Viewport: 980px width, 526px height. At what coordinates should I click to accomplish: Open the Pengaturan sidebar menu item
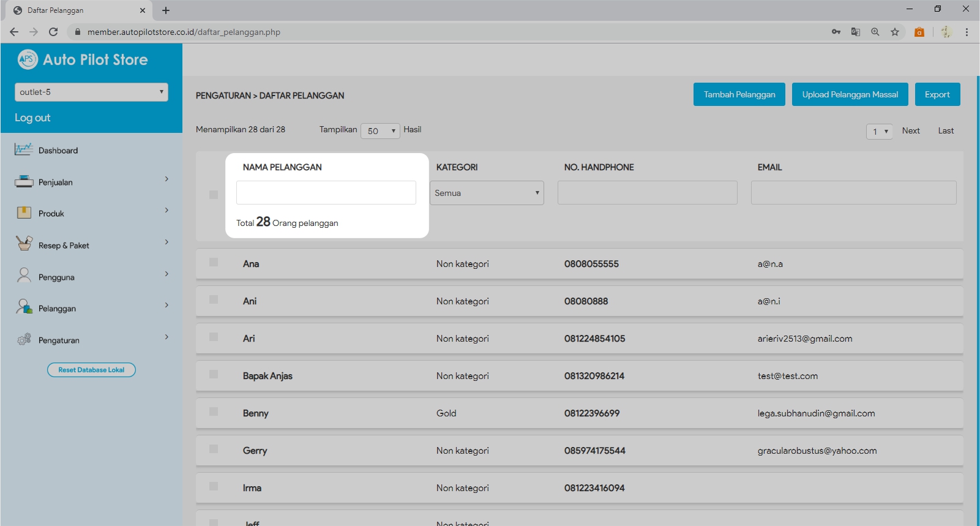92,340
